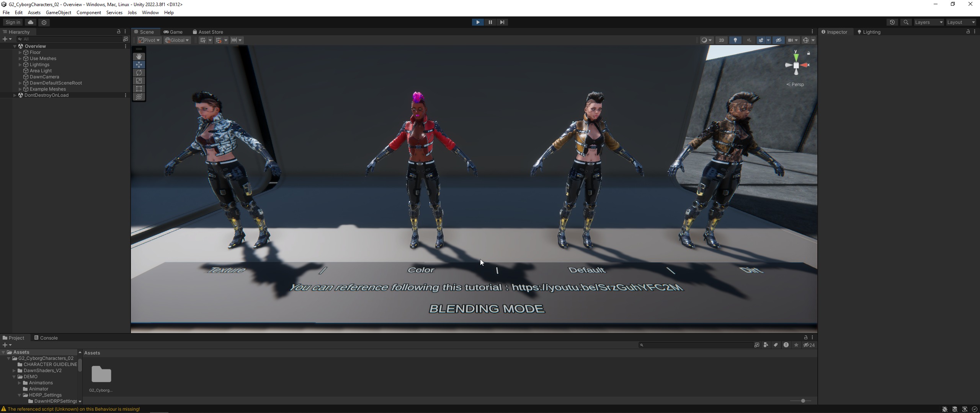Image resolution: width=980 pixels, height=413 pixels.
Task: Expand DontDestroyOnLoad scene
Action: (x=15, y=95)
